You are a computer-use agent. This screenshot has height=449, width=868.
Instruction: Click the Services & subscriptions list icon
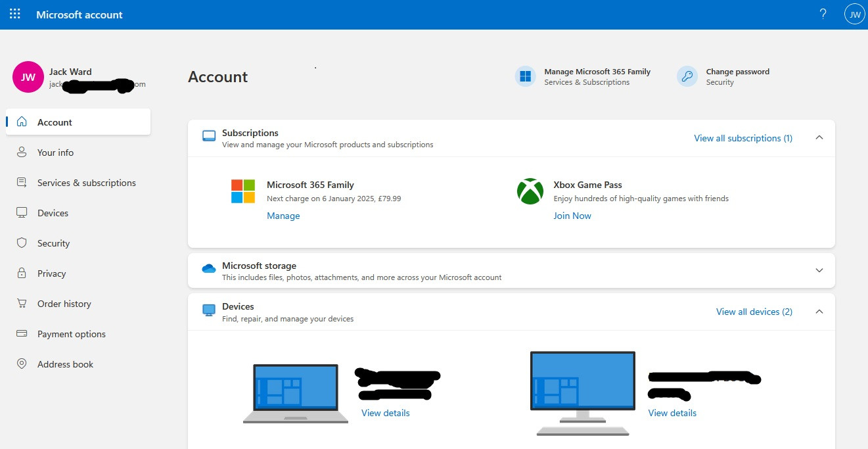[x=22, y=182]
